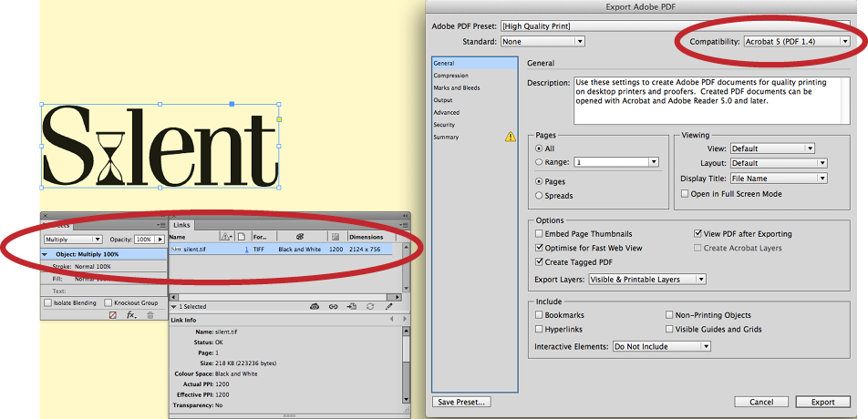Click the Go To Link icon
This screenshot has width=868, height=419.
[352, 306]
